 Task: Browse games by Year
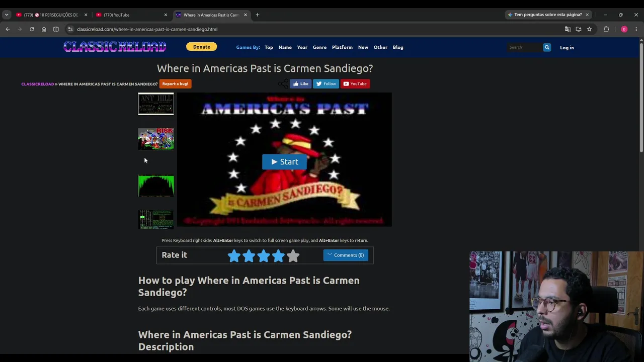302,47
